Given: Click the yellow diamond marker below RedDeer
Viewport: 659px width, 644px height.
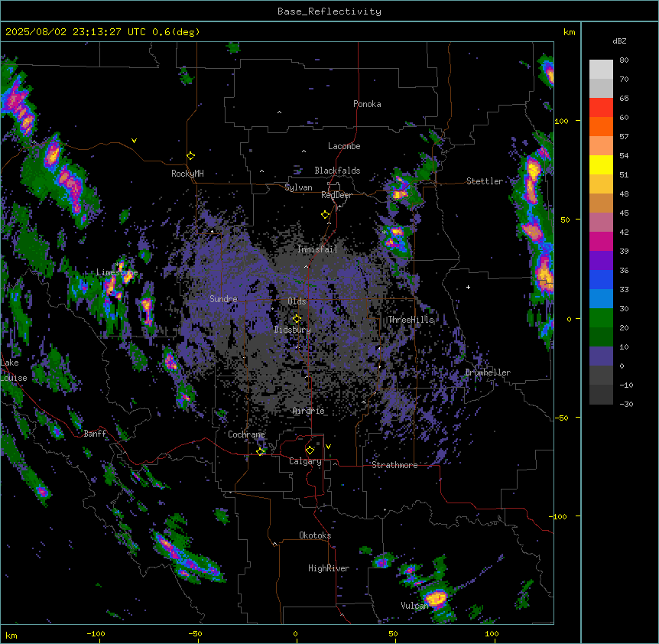Looking at the screenshot, I should (326, 215).
